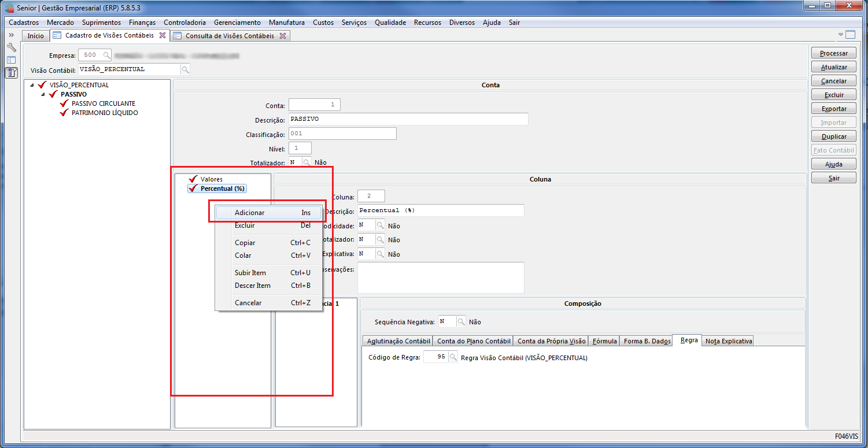Expand the sidebar with the double-chevron icon
Image resolution: width=868 pixels, height=448 pixels.
pos(11,35)
